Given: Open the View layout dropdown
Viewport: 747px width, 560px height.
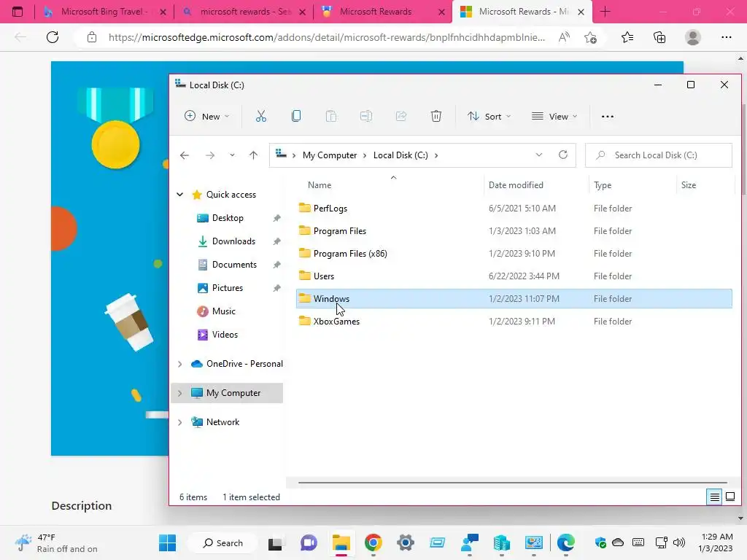Looking at the screenshot, I should pos(554,116).
